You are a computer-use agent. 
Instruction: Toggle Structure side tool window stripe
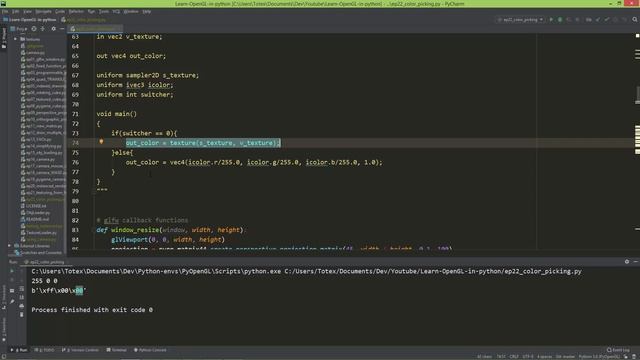(4, 297)
